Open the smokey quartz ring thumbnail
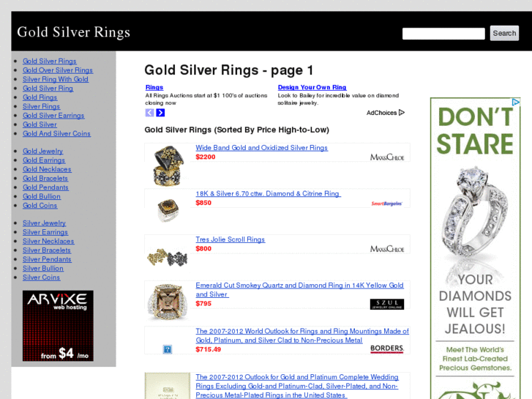This screenshot has width=532, height=399. pos(168,302)
